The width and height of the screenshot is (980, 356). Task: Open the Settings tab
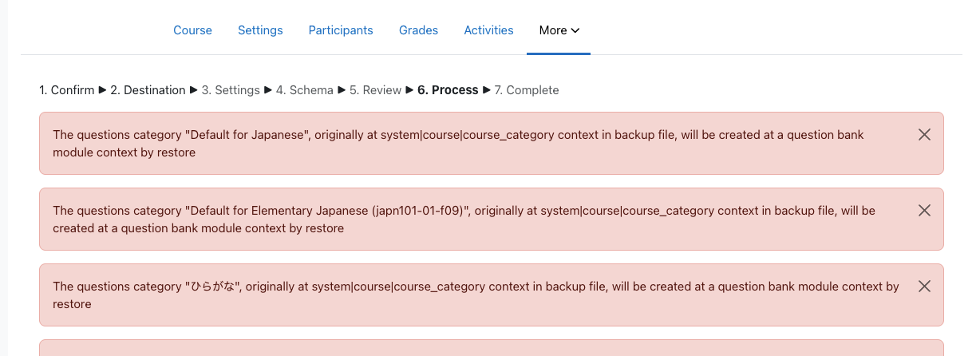(260, 30)
